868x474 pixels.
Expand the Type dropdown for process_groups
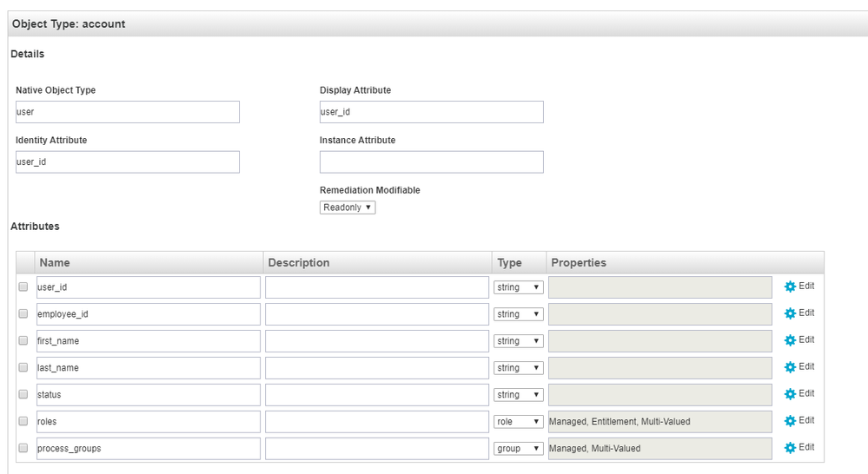519,449
